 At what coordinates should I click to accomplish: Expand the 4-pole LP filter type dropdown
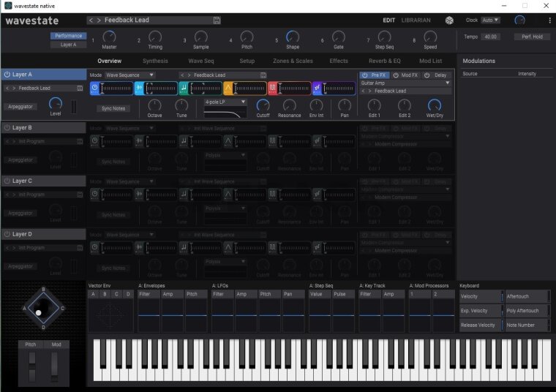click(225, 102)
